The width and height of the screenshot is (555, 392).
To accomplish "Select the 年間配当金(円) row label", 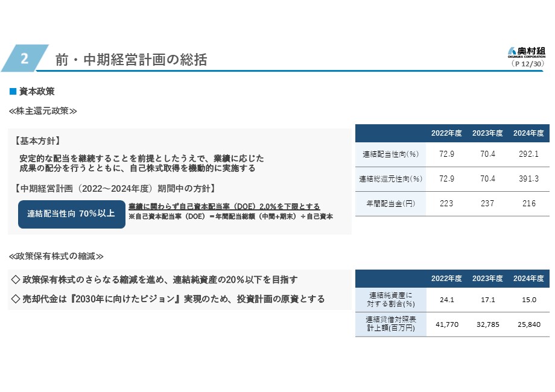I will coord(390,204).
